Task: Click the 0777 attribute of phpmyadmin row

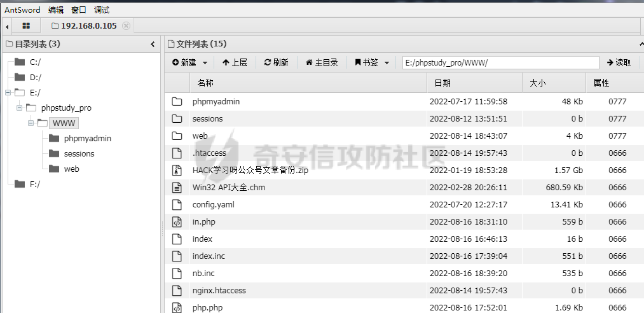Action: pos(617,101)
